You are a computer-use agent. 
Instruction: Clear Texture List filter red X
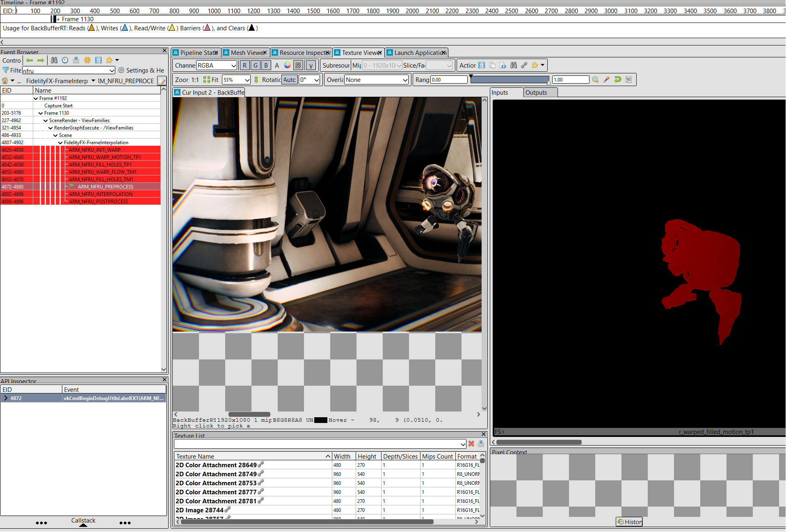click(471, 444)
